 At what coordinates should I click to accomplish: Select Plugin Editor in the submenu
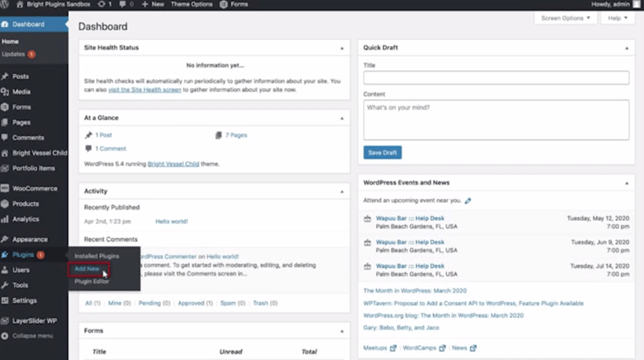tap(92, 282)
